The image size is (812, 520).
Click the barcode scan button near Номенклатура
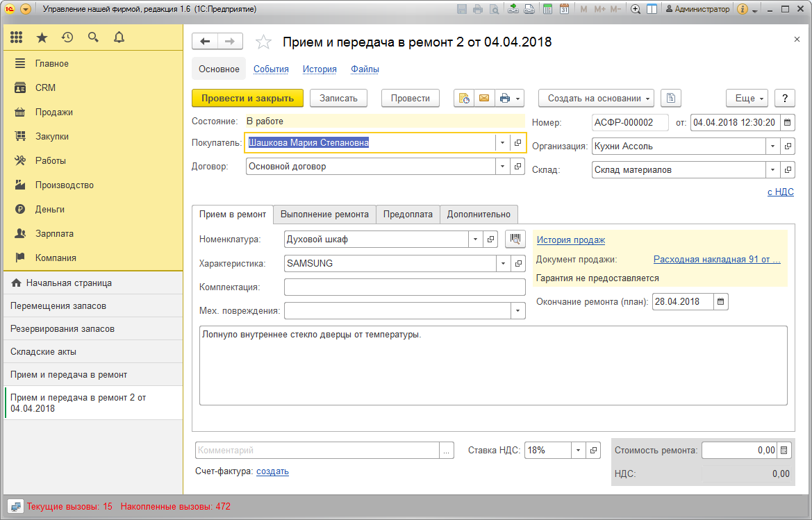[x=515, y=239]
